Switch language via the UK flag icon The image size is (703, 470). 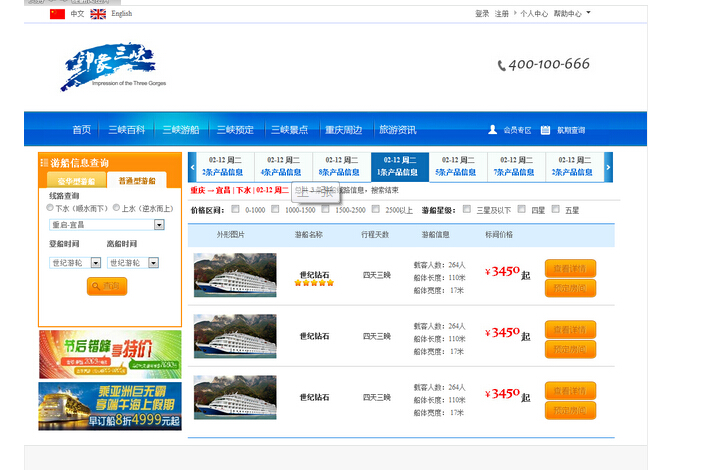pos(98,14)
